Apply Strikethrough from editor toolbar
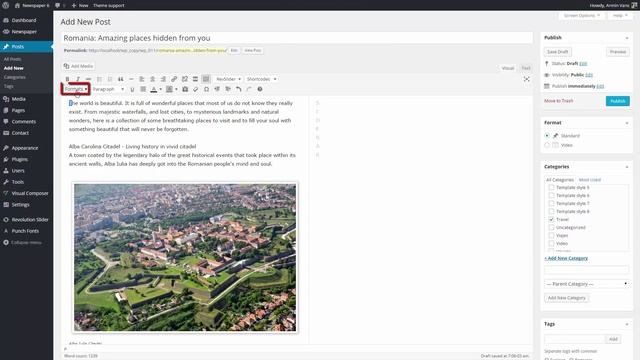Screen dimensions: 640x360 [89, 79]
